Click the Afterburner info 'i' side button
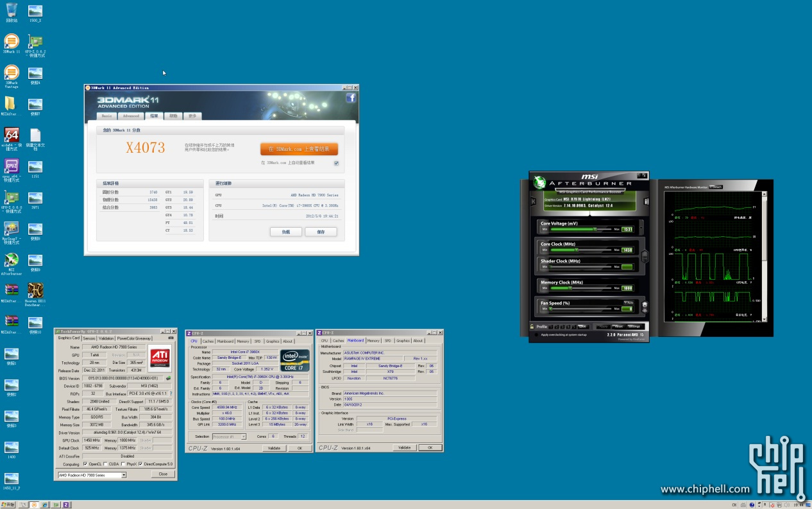The height and width of the screenshot is (509, 812). pos(645,201)
